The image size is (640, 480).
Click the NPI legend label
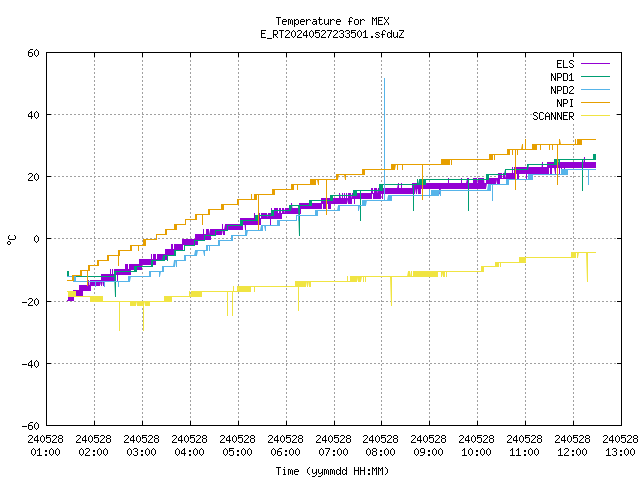tap(565, 103)
